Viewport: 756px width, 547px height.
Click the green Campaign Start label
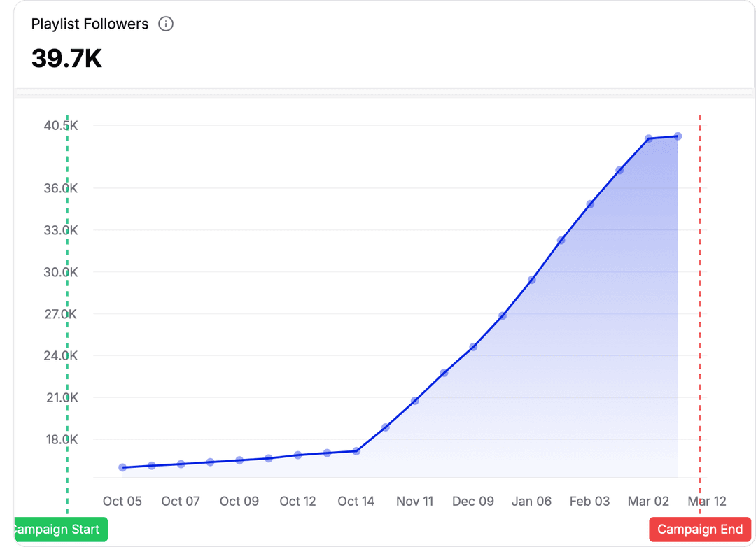pos(60,530)
